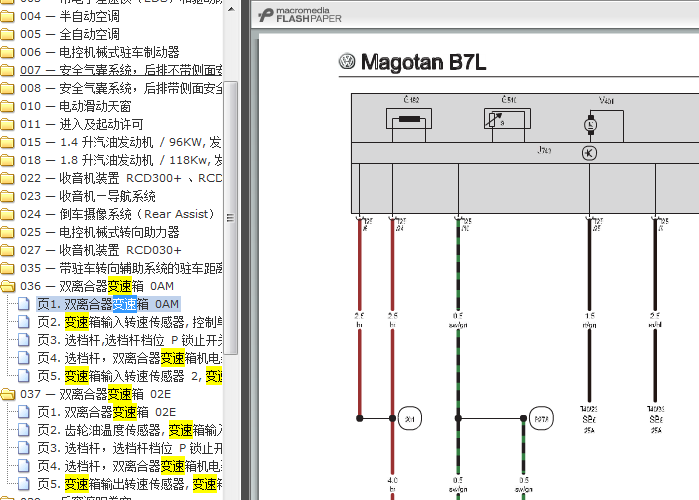This screenshot has height=500, width=699.
Task: Click folder icon beside 004 半自动空调
Action: [x=7, y=16]
